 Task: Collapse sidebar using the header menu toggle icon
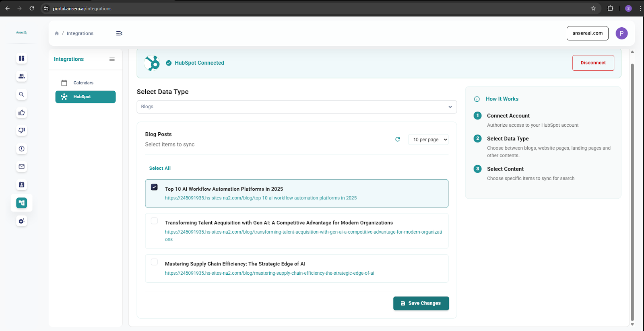tap(119, 33)
